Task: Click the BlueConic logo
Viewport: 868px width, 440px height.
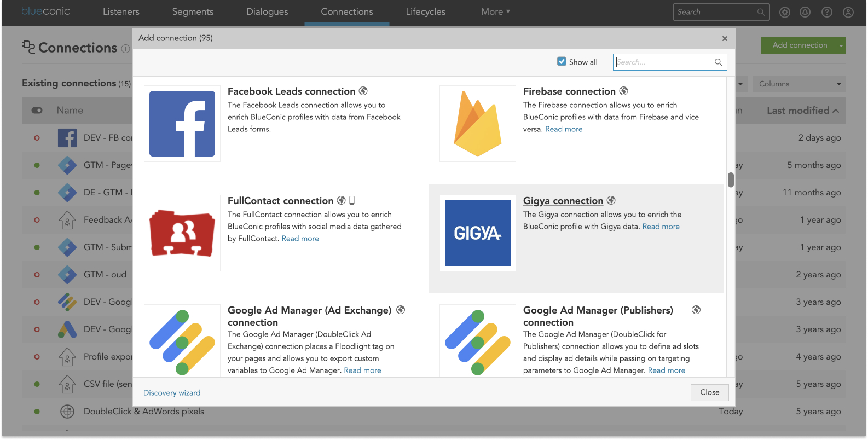Action: click(46, 11)
